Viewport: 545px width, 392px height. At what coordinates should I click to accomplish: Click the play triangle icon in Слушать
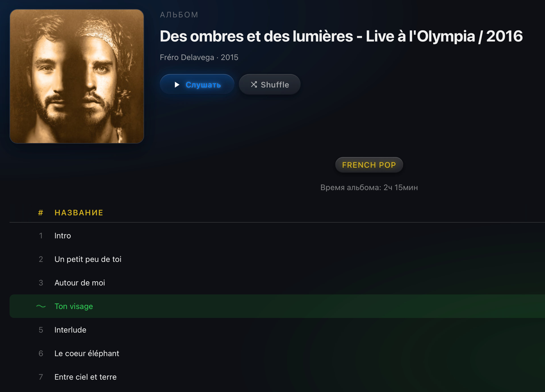tap(177, 85)
